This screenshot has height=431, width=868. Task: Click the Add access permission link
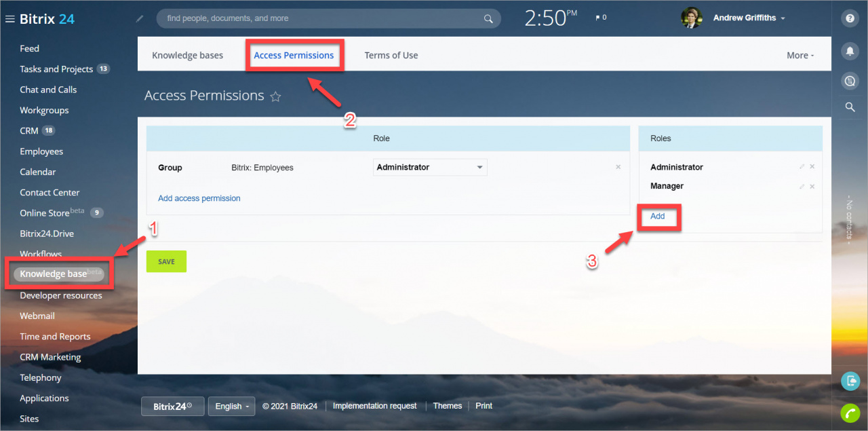pos(199,198)
